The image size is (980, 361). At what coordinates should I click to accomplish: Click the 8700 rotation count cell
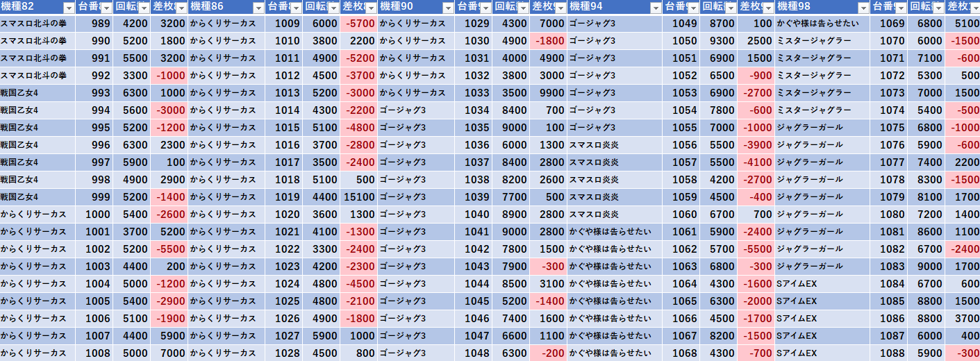[719, 24]
